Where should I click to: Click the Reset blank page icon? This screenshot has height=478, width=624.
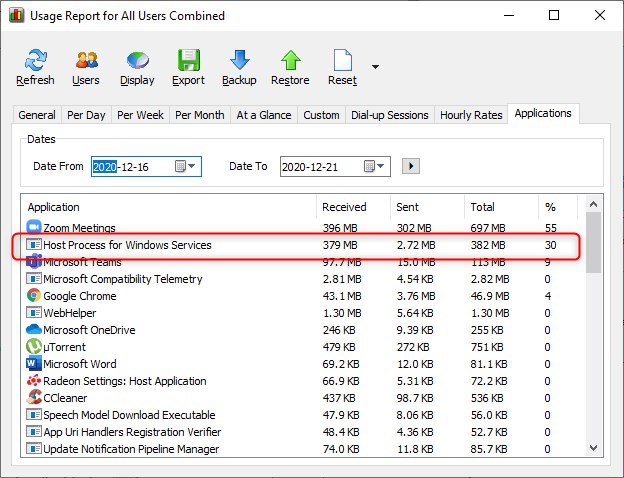pyautogui.click(x=343, y=60)
